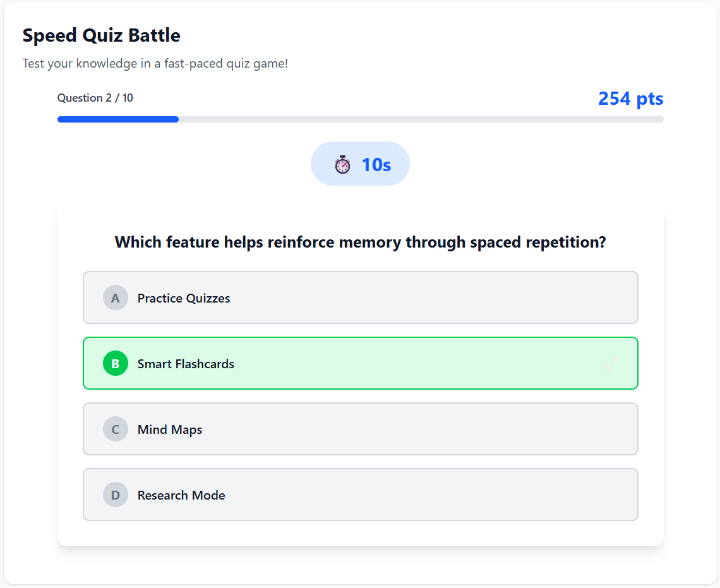The height and width of the screenshot is (588, 720).
Task: Select the Practice Quizzes answer
Action: tap(360, 297)
